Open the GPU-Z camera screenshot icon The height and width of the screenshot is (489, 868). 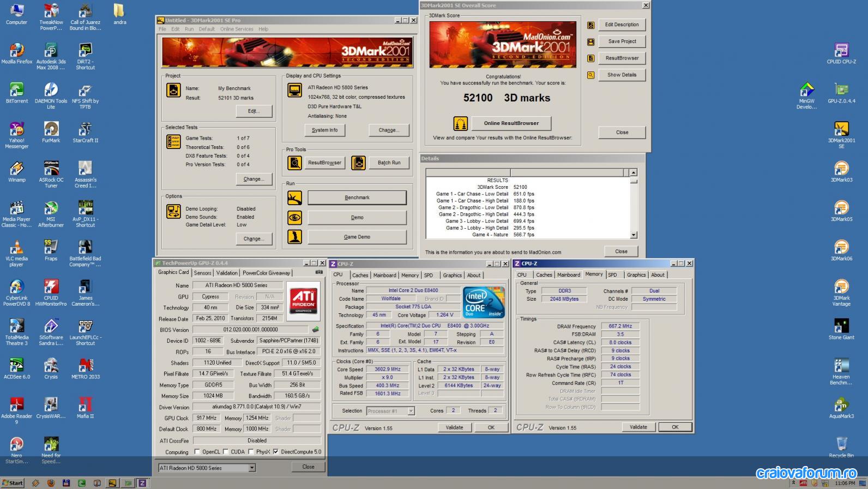click(x=319, y=272)
